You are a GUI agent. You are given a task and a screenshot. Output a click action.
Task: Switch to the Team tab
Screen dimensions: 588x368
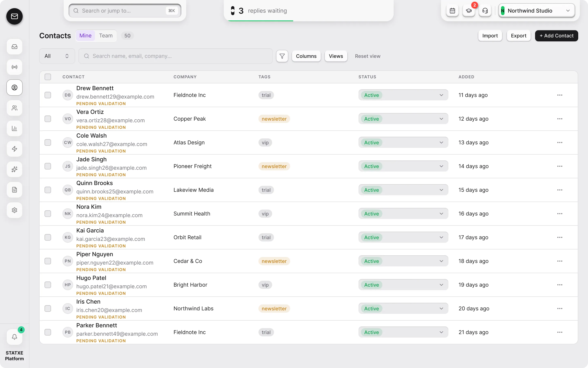click(x=106, y=36)
